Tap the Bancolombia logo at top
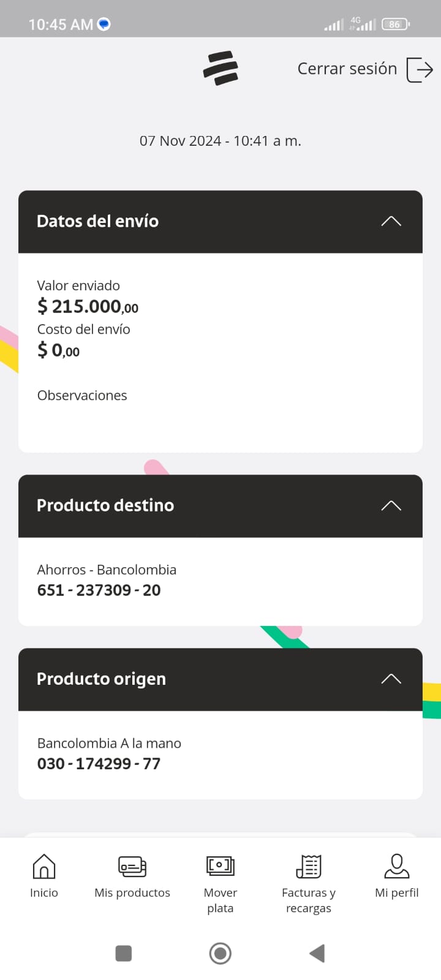 click(221, 68)
